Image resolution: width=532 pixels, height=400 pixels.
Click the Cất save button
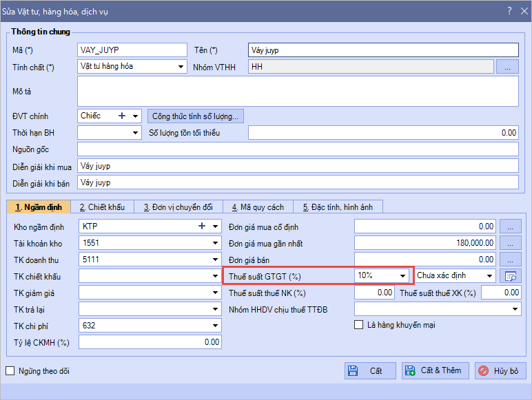point(370,370)
